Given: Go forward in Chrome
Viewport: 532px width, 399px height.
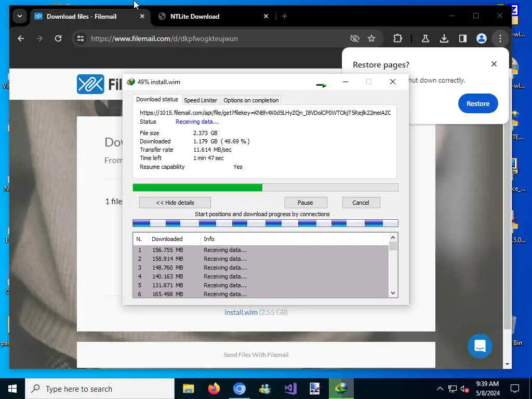Looking at the screenshot, I should (39, 38).
